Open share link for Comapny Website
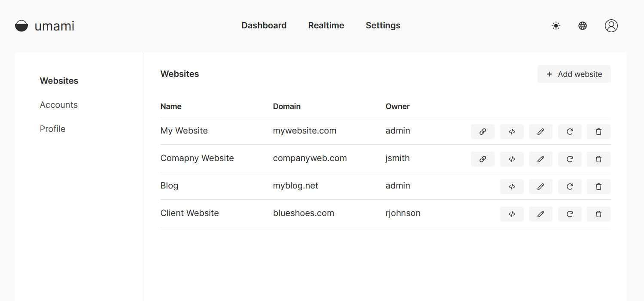Screen dimensions: 644x301 click(483, 159)
